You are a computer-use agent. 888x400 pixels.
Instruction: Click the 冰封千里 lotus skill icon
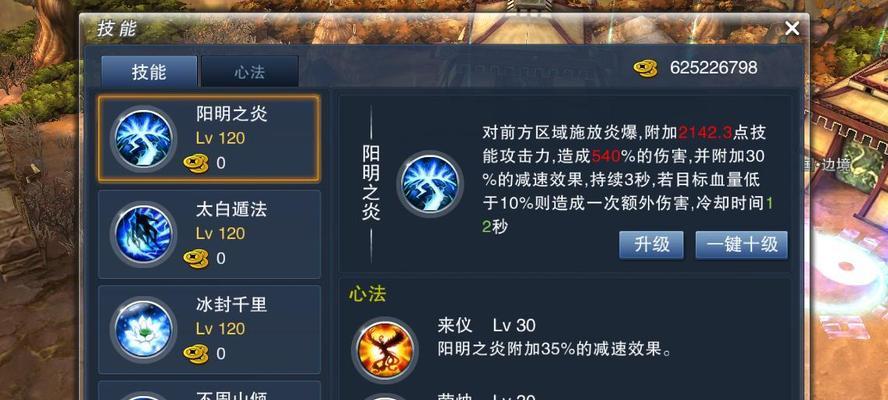(143, 329)
